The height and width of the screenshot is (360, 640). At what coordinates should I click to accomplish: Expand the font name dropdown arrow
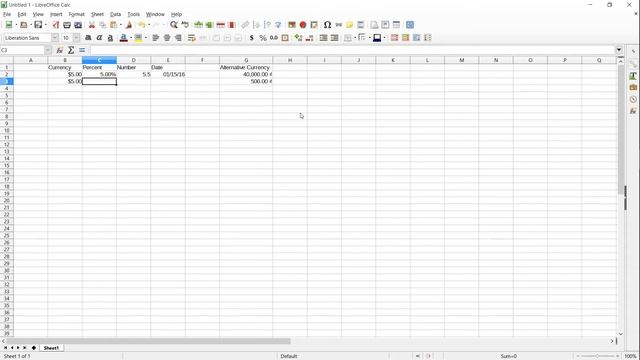tap(55, 38)
